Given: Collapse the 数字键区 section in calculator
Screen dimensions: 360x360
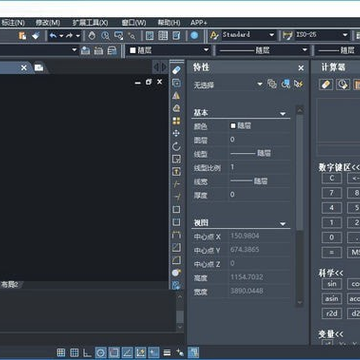Looking at the screenshot, I should (x=339, y=167).
